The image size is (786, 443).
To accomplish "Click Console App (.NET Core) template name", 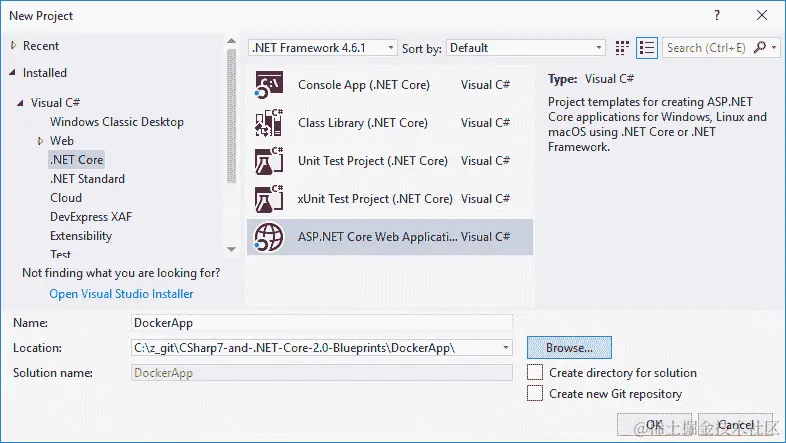I will coord(364,85).
